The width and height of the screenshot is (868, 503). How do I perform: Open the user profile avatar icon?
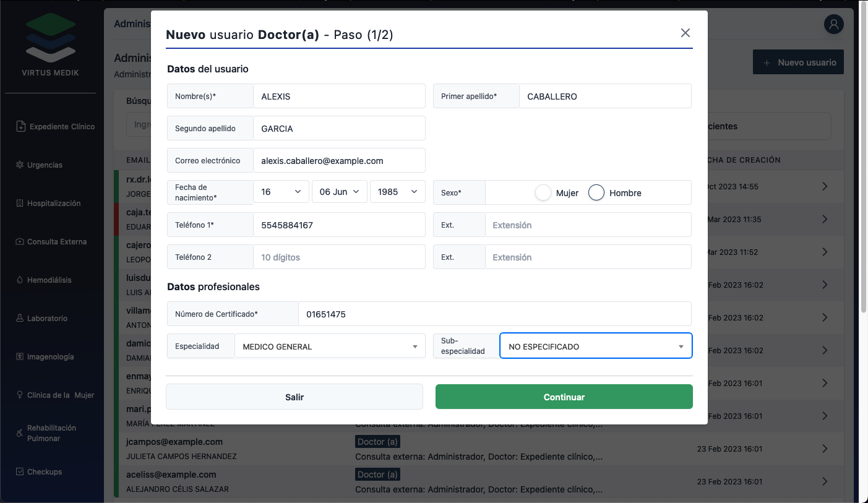tap(833, 24)
